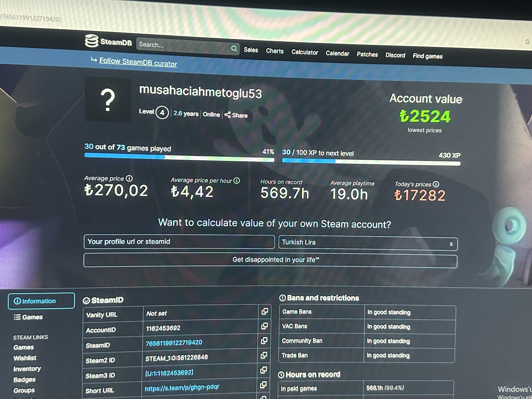Open the Share icon next to Online
Viewport: 532px width, 399px height.
[x=227, y=115]
